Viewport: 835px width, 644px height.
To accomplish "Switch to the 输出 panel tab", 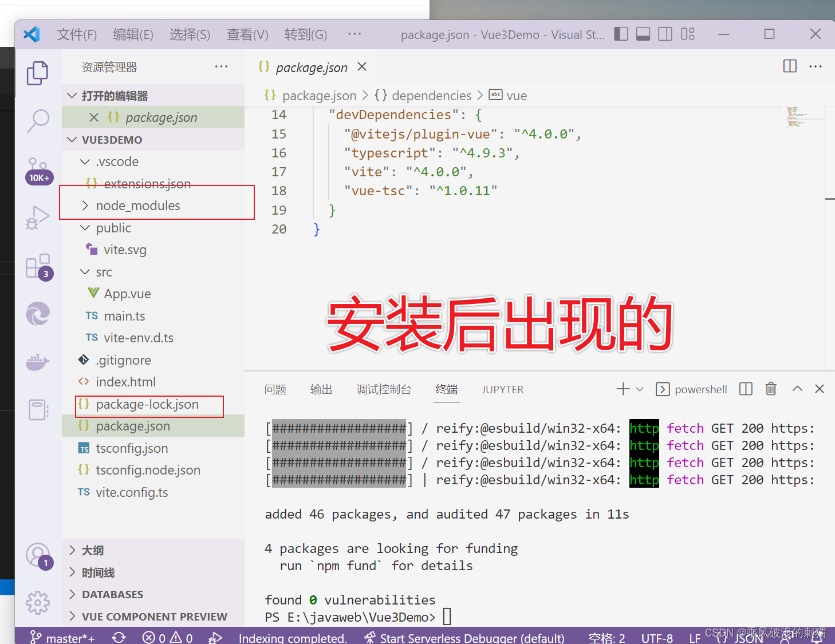I will pos(321,389).
